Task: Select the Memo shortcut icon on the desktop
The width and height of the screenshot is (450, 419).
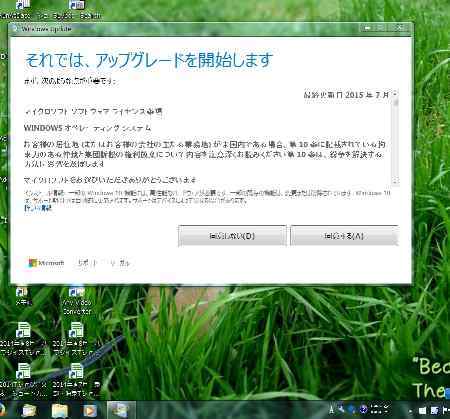Action: pyautogui.click(x=22, y=297)
